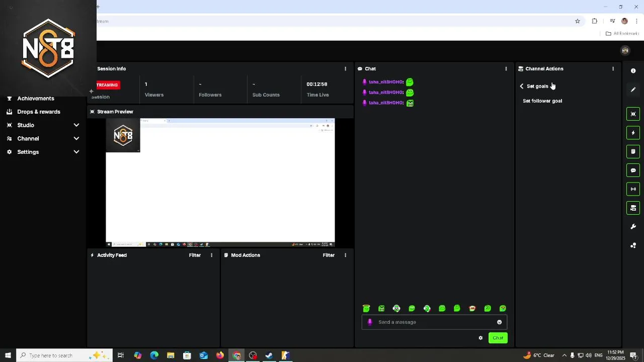Viewport: 644px width, 362px height.
Task: Click the Stream Preview thumbnail
Action: coord(220,183)
